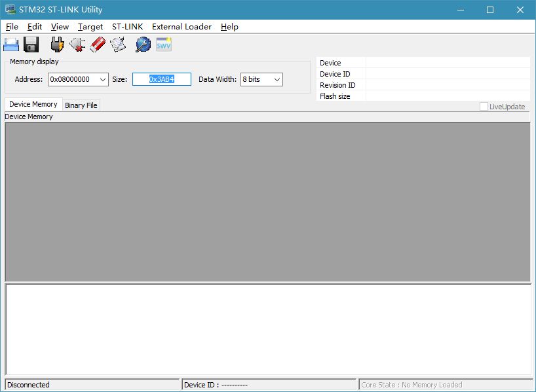Click the white log output area
Screen dimensions: 536x392
(269, 329)
